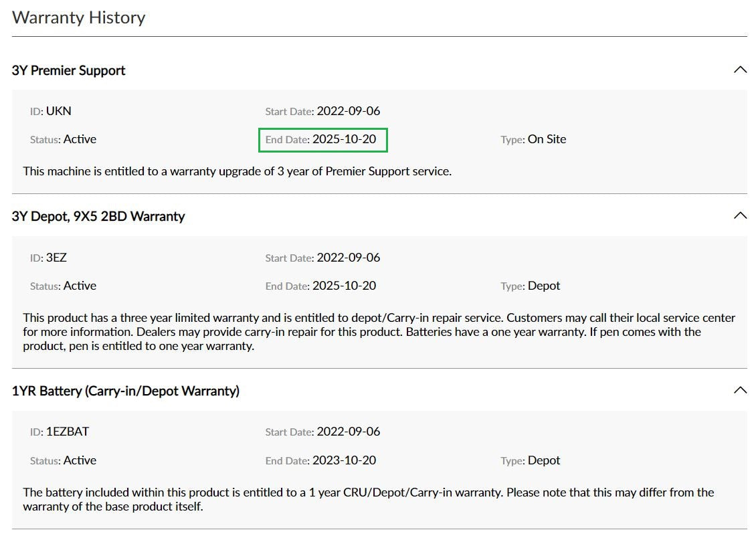Click the 3EZ warranty ID value
This screenshot has height=542, width=756.
click(x=56, y=258)
